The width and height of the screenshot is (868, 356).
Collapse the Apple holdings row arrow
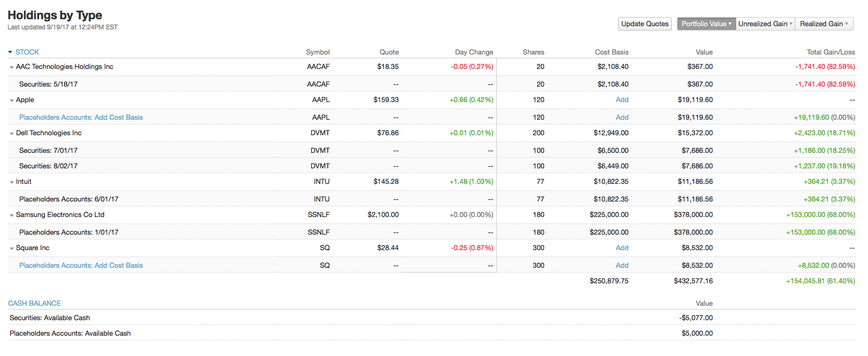tap(12, 100)
